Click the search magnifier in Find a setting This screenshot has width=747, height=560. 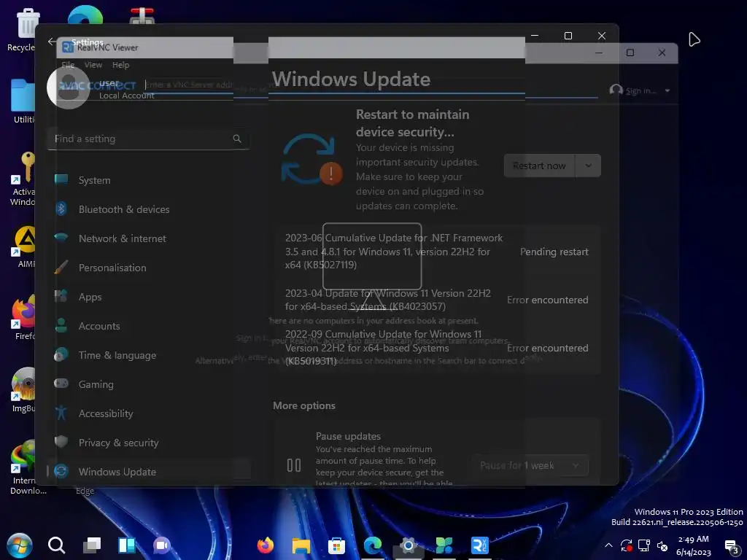pos(237,139)
